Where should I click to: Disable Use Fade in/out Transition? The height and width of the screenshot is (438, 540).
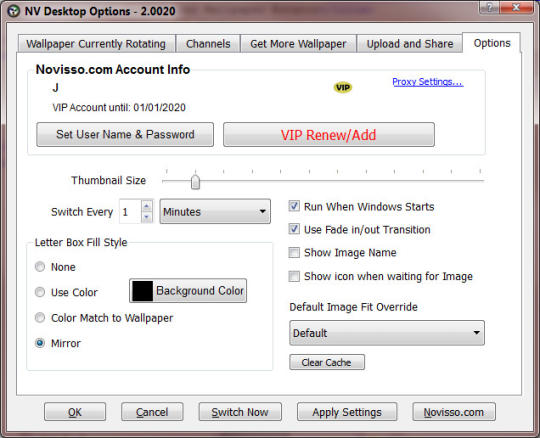pyautogui.click(x=294, y=229)
